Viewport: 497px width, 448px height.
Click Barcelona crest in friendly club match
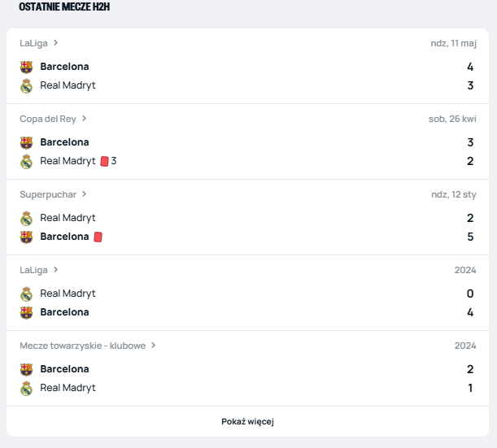[x=26, y=369]
